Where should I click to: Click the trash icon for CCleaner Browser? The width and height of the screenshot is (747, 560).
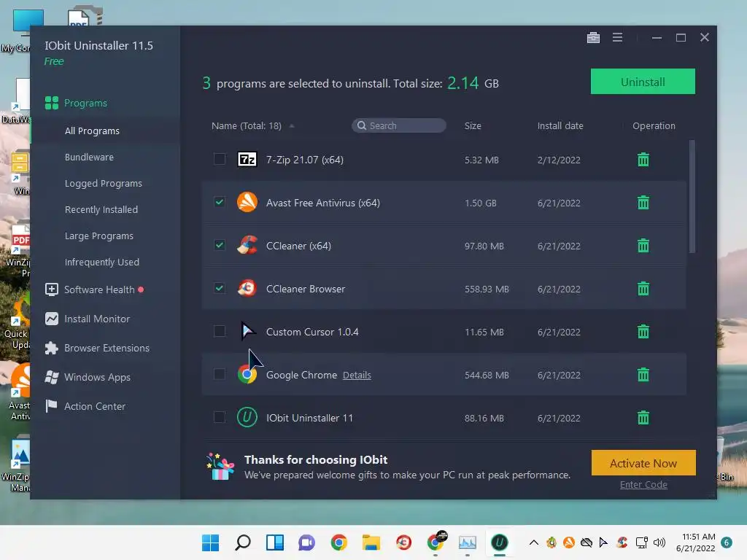pyautogui.click(x=643, y=289)
